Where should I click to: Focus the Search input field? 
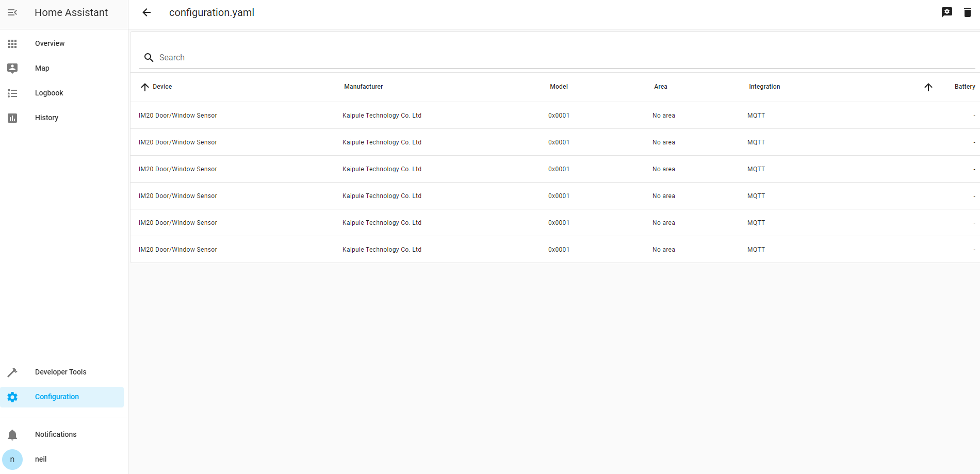(557, 58)
